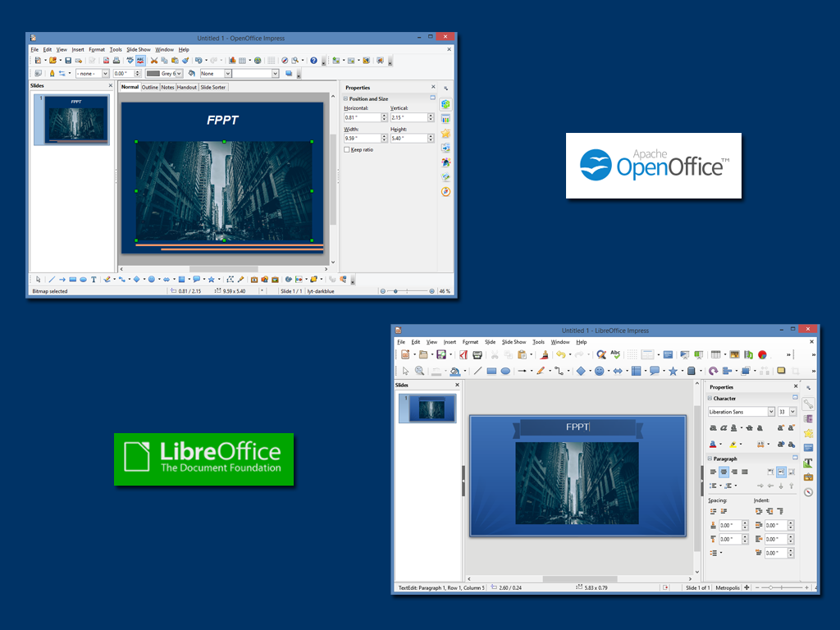Open the Outline view tab in OpenOffice

[150, 87]
